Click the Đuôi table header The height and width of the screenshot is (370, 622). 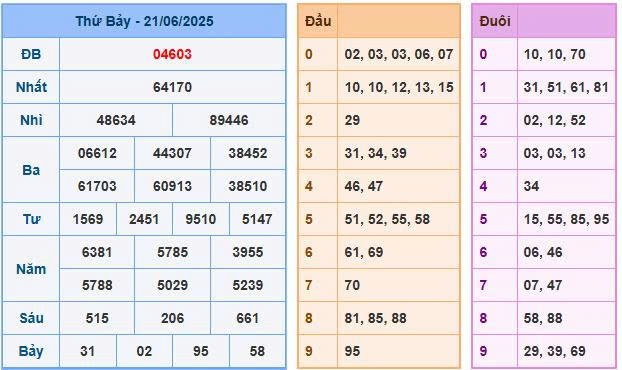(x=495, y=21)
